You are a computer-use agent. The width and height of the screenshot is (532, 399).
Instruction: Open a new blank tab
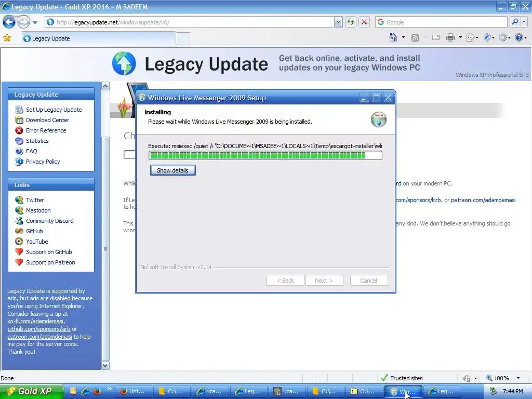click(x=183, y=38)
